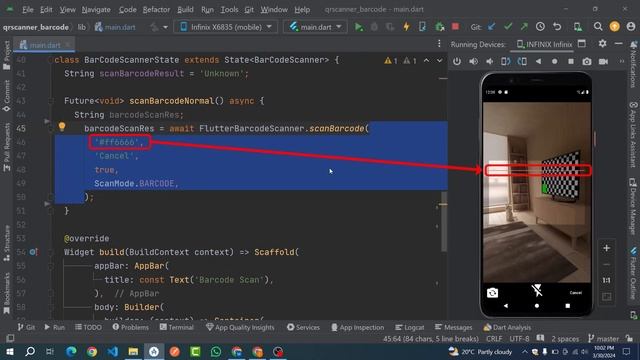Change file encoding UTF-8
640x360 pixels.
pos(519,339)
